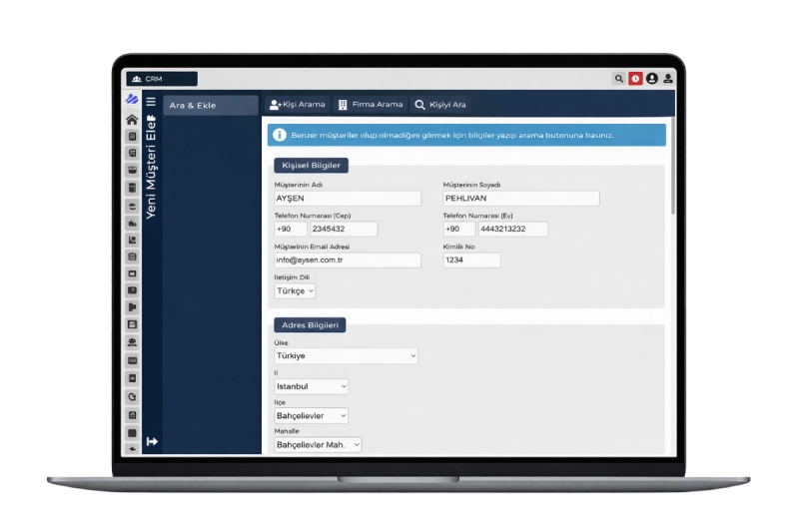Image resolution: width=799 pixels, height=532 pixels.
Task: Click the Telefon Numarası (Cep) label
Action: click(313, 216)
